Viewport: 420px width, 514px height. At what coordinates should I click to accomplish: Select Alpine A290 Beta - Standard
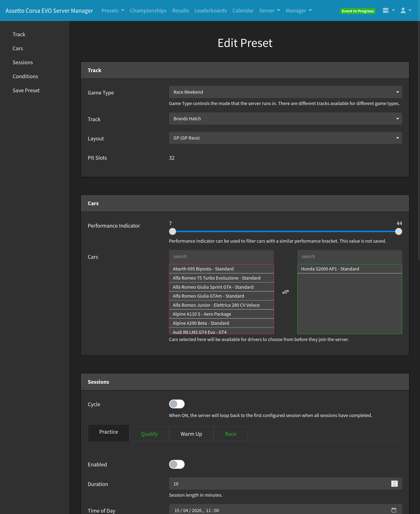[x=221, y=323]
